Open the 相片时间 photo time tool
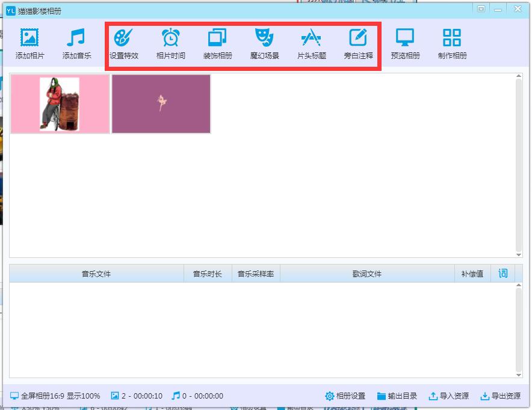The height and width of the screenshot is (410, 532). (x=170, y=38)
